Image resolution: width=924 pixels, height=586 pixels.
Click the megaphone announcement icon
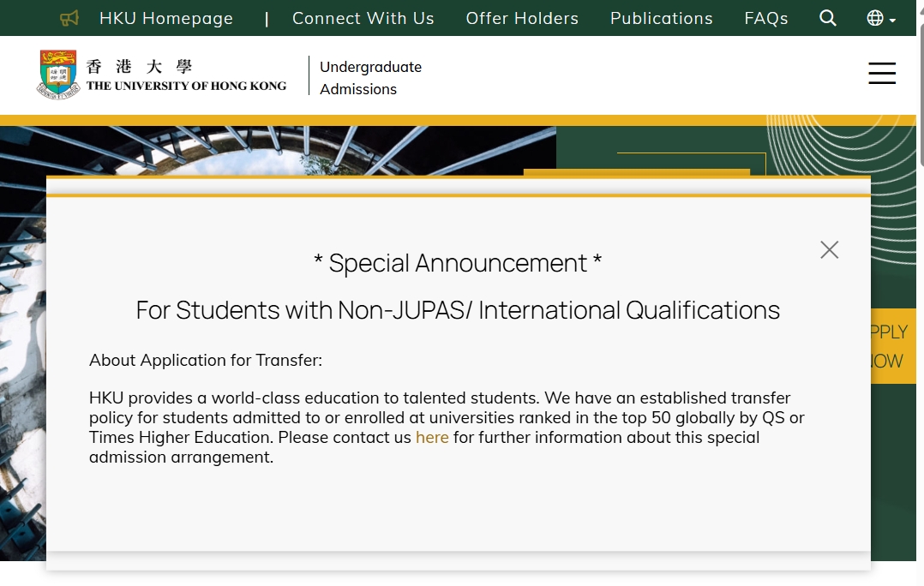click(x=69, y=18)
